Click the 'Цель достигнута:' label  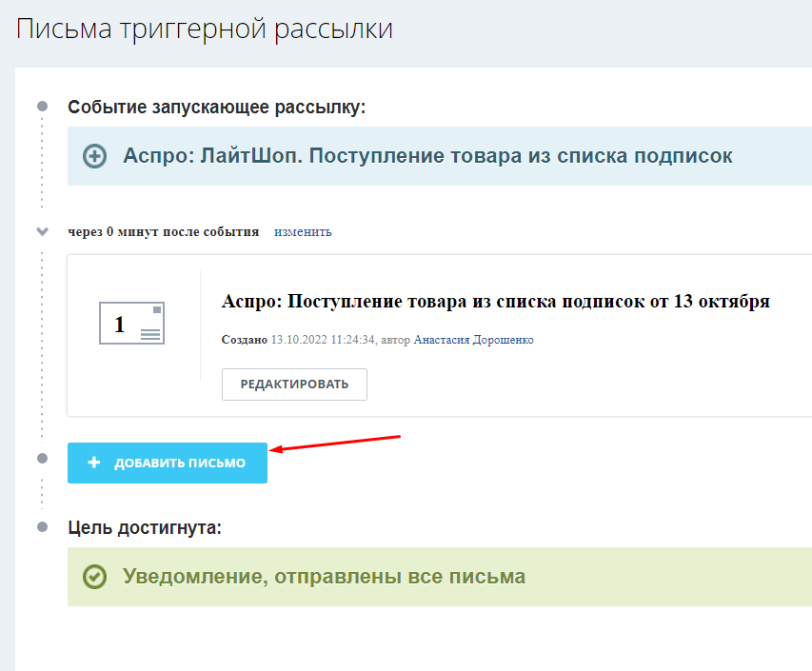point(145,527)
